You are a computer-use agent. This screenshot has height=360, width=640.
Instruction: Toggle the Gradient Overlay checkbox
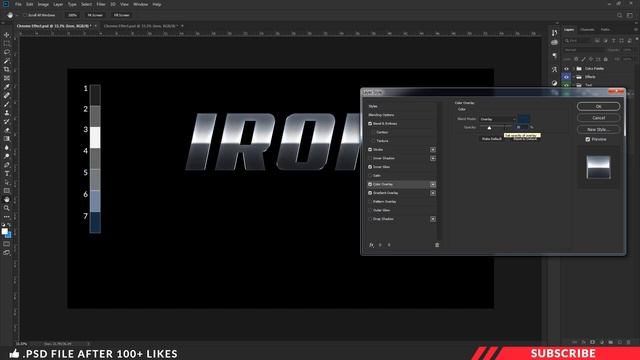(x=370, y=193)
